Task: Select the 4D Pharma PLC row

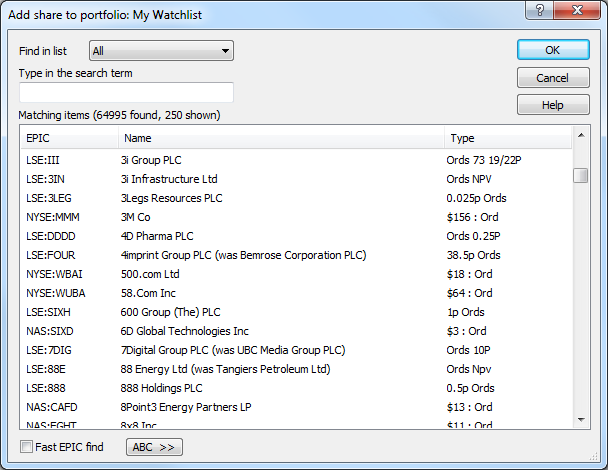Action: 296,236
